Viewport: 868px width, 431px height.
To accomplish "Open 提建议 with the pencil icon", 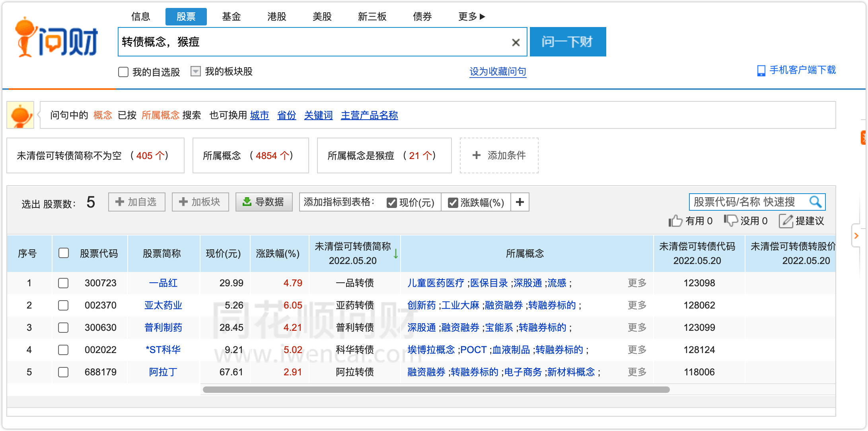I will point(786,221).
